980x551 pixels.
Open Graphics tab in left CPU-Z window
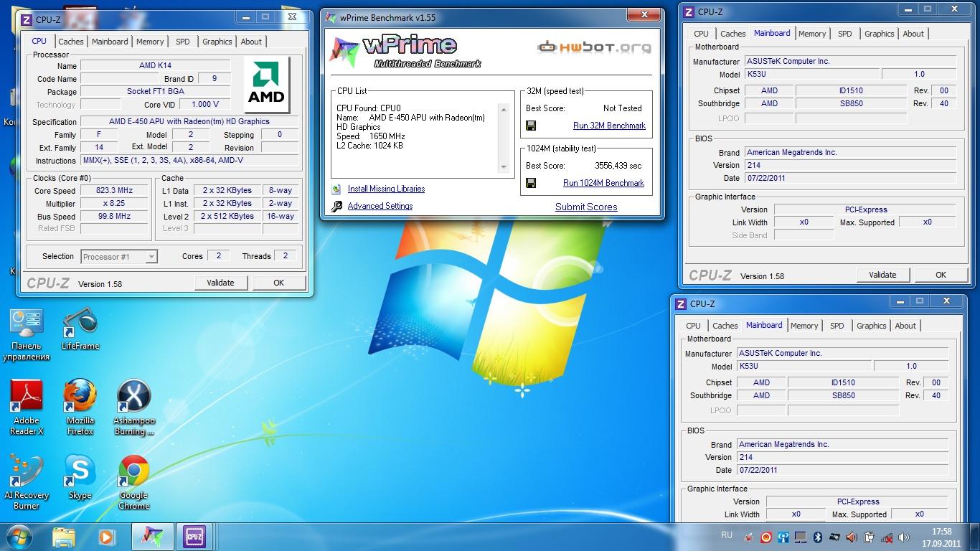point(217,42)
